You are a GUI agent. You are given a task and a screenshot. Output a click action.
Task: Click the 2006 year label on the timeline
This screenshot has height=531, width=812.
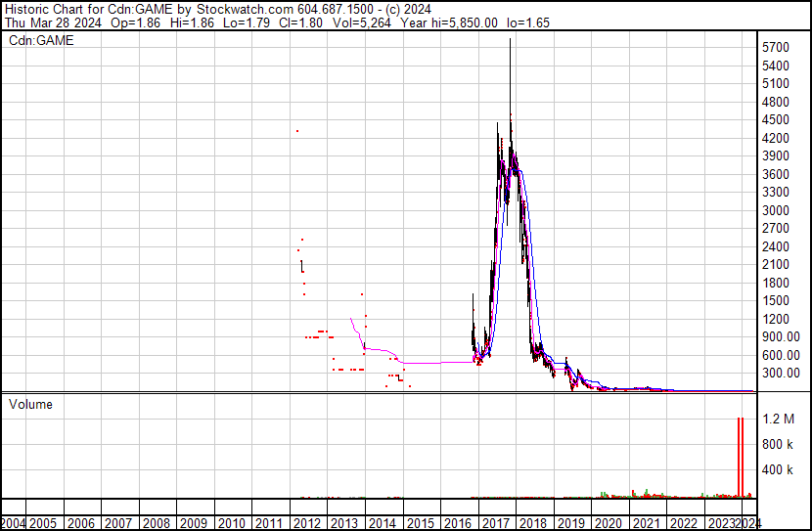[x=81, y=523]
